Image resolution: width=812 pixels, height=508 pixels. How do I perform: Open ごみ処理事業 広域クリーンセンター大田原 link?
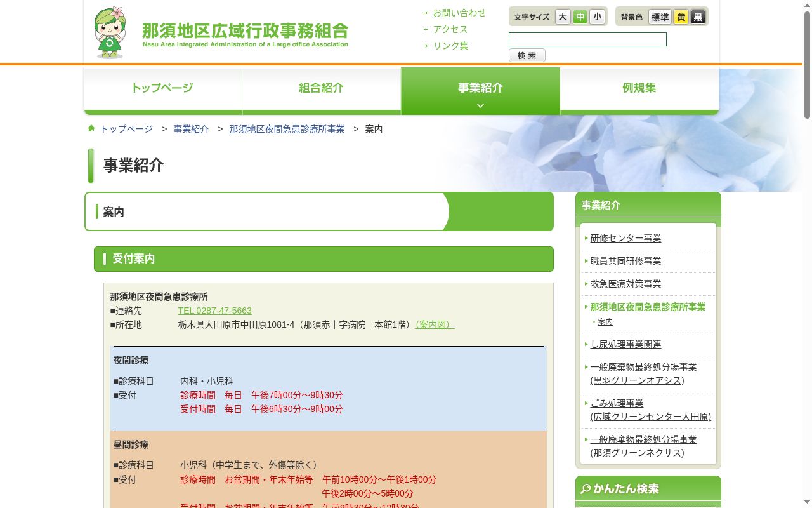click(650, 410)
